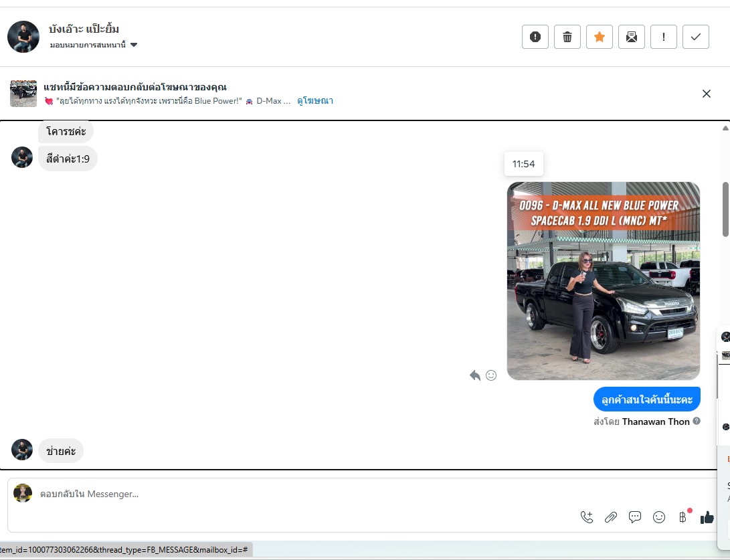React to the image with smiley icon
Viewport: 730px width, 560px height.
point(491,375)
